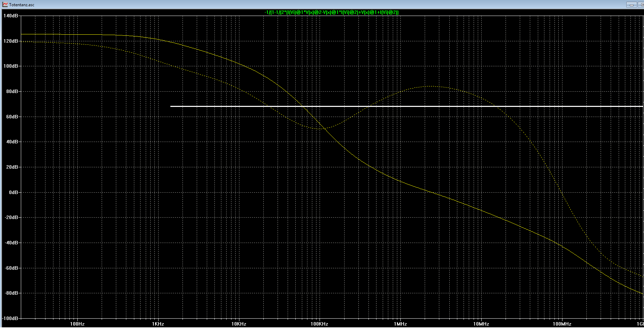
Task: Click the -80dB vertical axis label
Action: (11, 293)
